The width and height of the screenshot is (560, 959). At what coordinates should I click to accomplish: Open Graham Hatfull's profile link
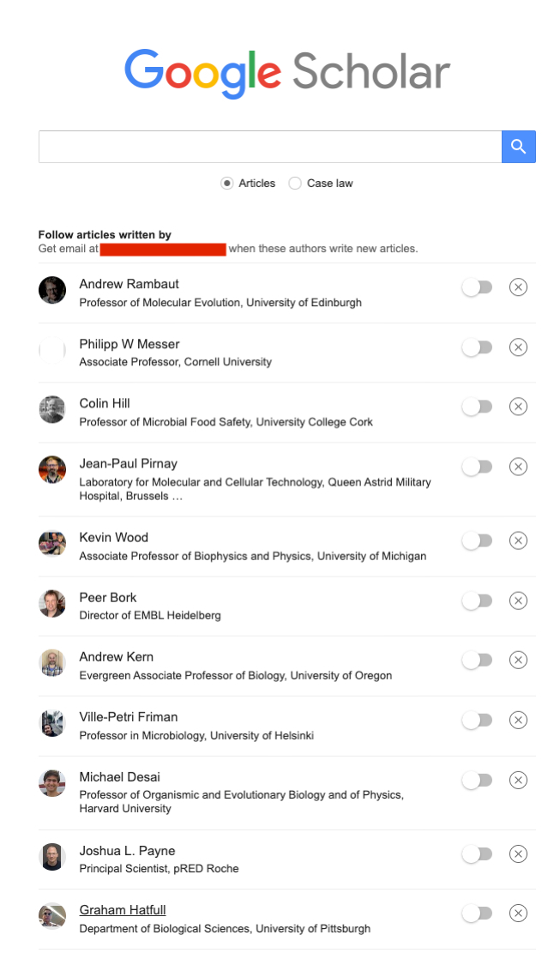click(x=122, y=910)
